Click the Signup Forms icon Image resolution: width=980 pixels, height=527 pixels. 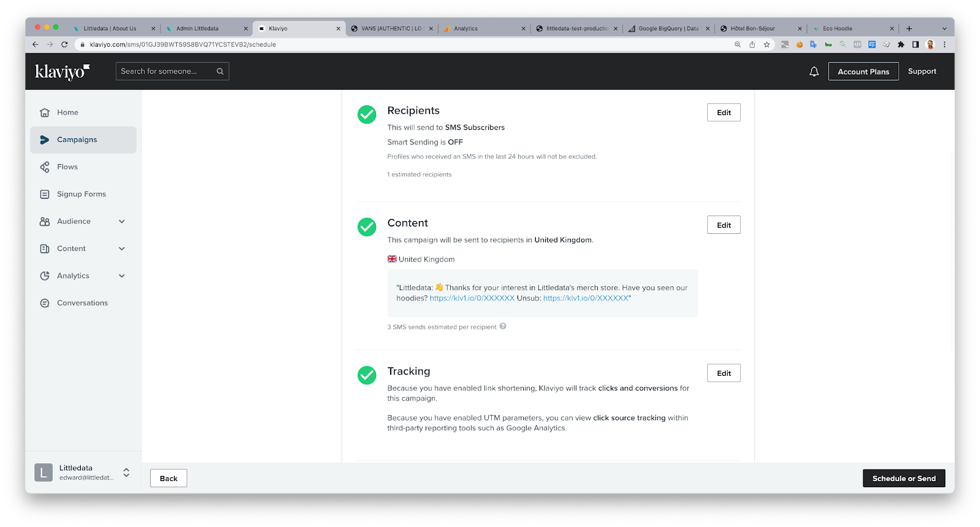pos(45,194)
